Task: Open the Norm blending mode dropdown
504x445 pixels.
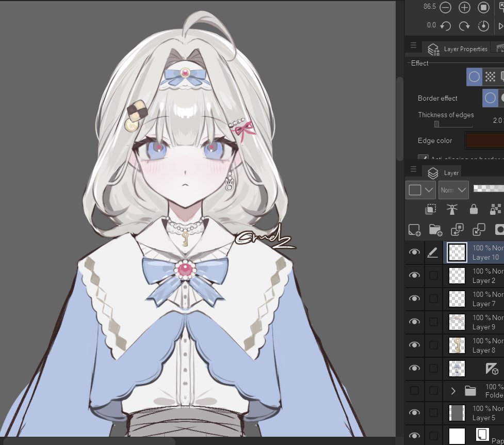Action: point(453,190)
